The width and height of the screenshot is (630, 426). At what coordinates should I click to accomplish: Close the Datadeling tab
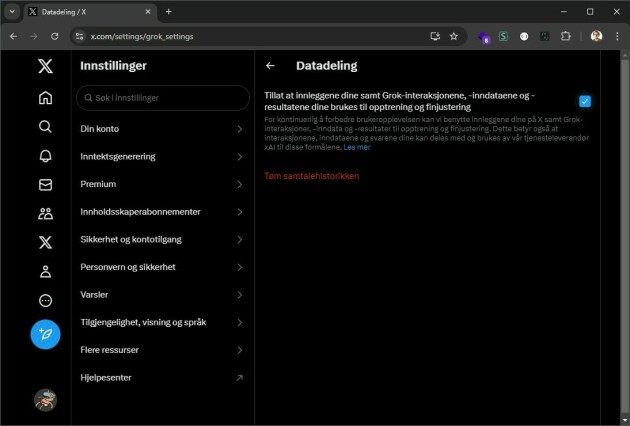pyautogui.click(x=147, y=12)
